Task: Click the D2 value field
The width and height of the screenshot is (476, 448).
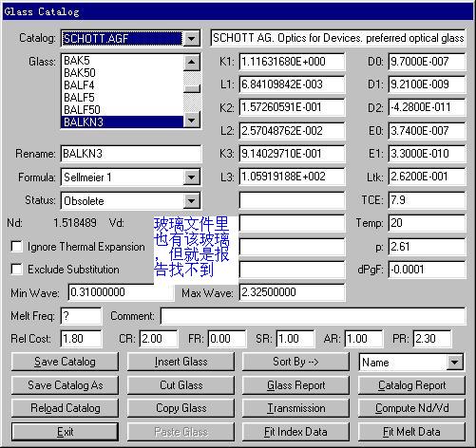Action: (x=428, y=107)
